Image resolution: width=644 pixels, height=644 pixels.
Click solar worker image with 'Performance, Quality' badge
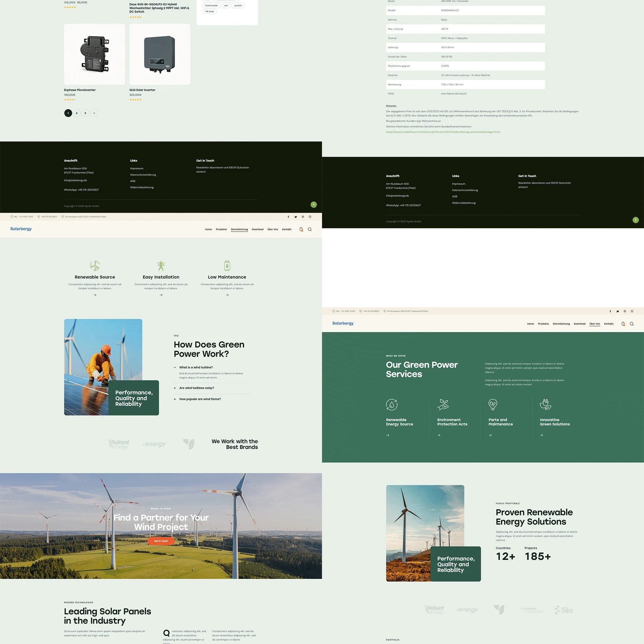tap(103, 367)
